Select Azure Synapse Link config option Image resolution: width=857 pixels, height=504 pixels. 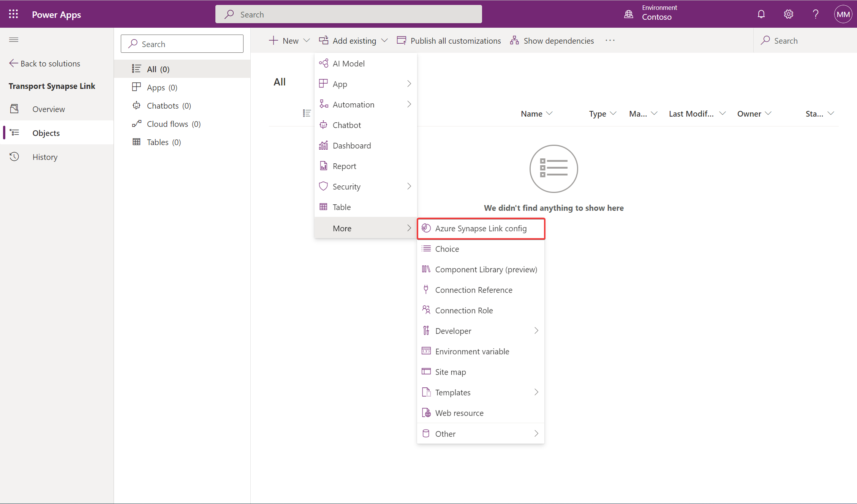point(481,228)
